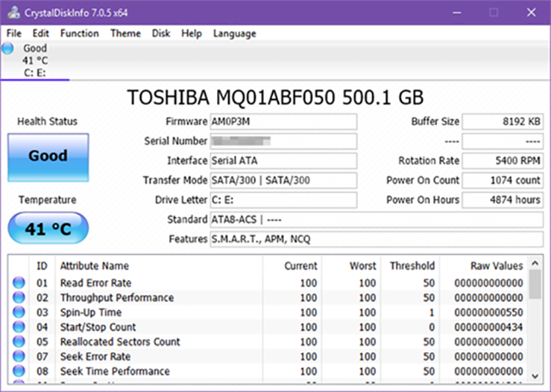Click the status orb for Start/Stop Count
551x392 pixels.
pyautogui.click(x=19, y=327)
